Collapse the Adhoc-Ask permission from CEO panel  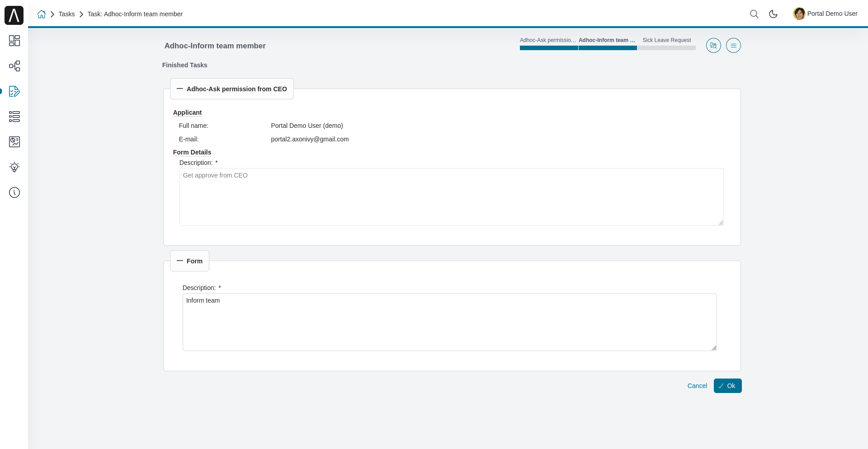pos(180,89)
